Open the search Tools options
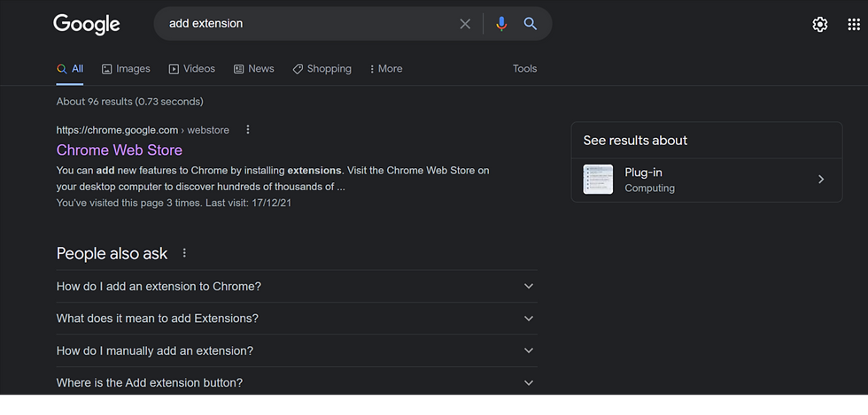 pyautogui.click(x=524, y=69)
